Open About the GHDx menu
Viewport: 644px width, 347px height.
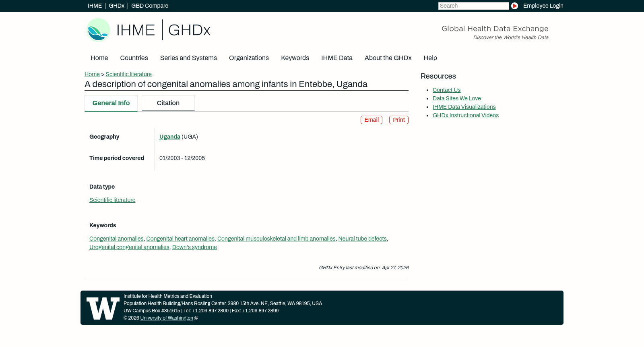pyautogui.click(x=388, y=58)
